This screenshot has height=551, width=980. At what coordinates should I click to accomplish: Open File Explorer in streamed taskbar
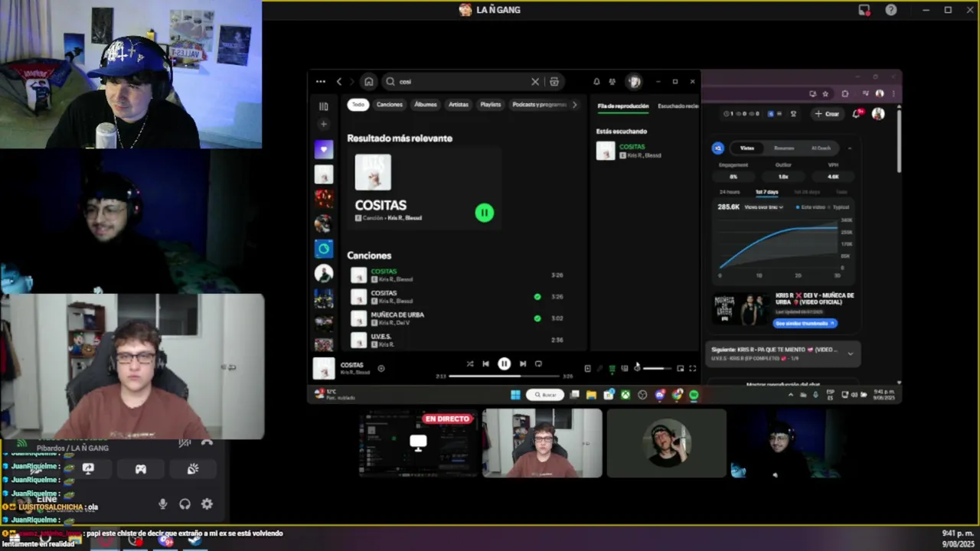coord(591,395)
